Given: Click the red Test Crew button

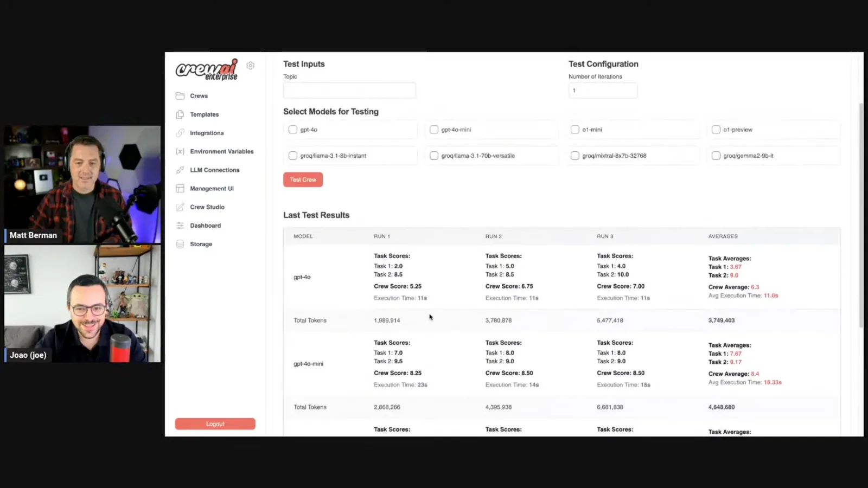Looking at the screenshot, I should click(303, 179).
